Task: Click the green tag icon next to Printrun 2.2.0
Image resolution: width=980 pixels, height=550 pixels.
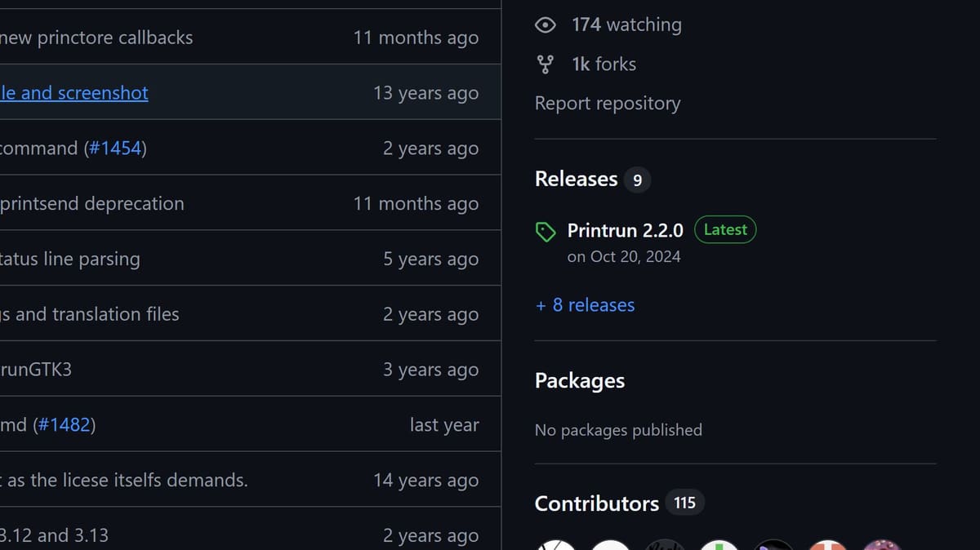Action: point(546,233)
